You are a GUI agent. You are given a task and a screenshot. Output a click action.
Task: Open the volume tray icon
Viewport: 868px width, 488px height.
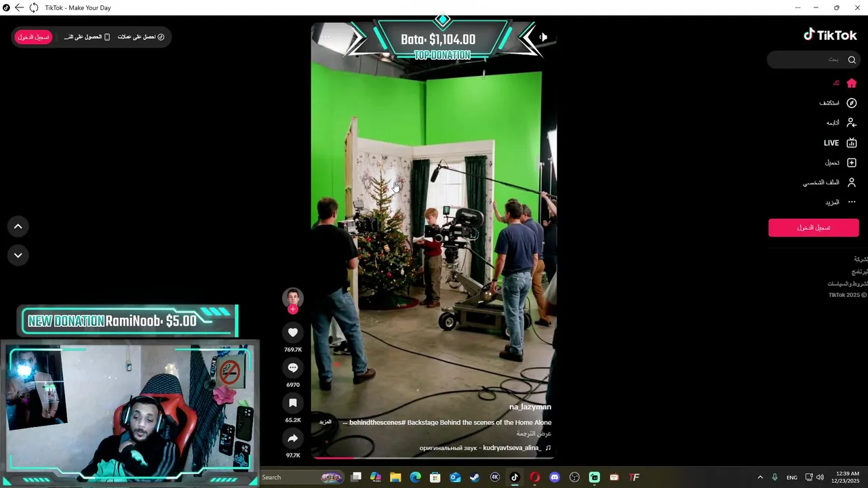820,477
